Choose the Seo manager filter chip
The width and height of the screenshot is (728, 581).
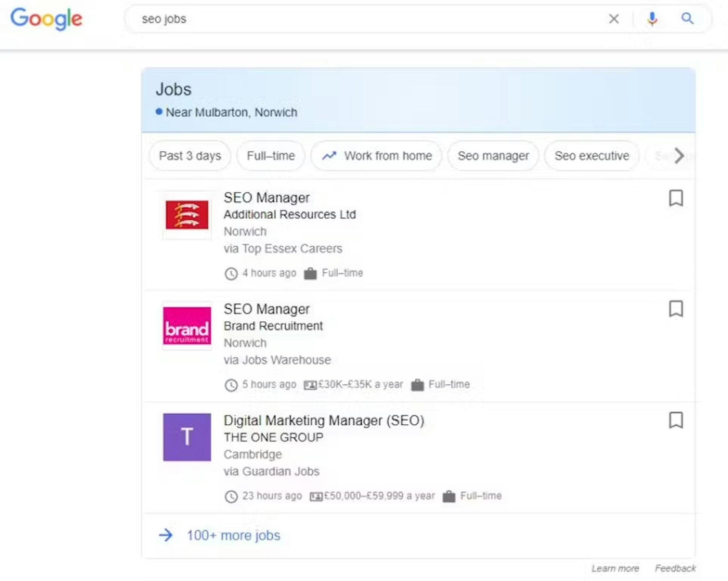(x=493, y=156)
